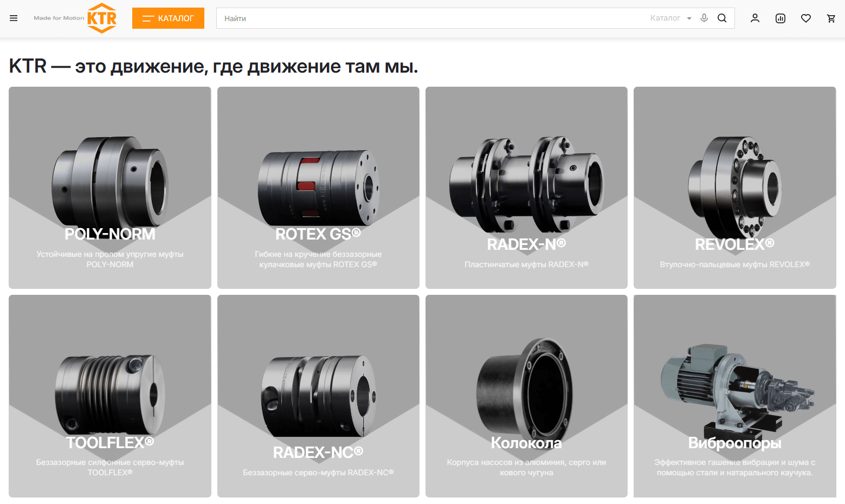Click the magnifier search icon
This screenshot has width=845, height=504.
tap(722, 18)
